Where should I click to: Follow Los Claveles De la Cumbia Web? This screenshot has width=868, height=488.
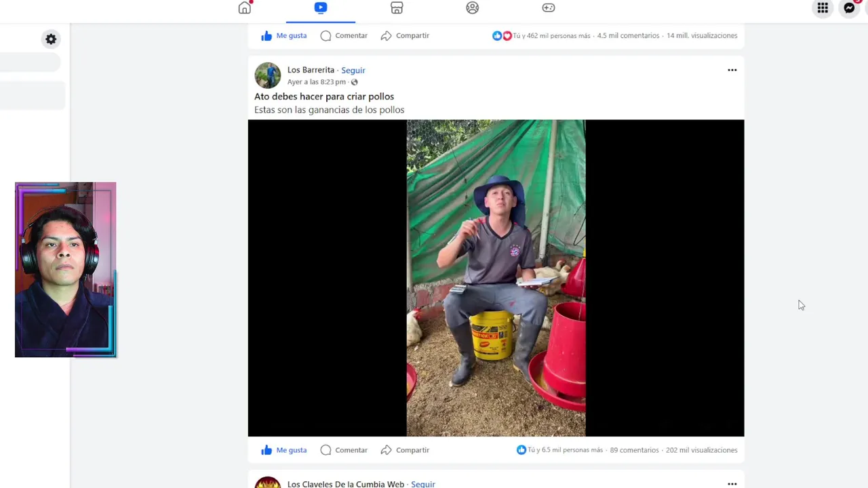tap(422, 484)
